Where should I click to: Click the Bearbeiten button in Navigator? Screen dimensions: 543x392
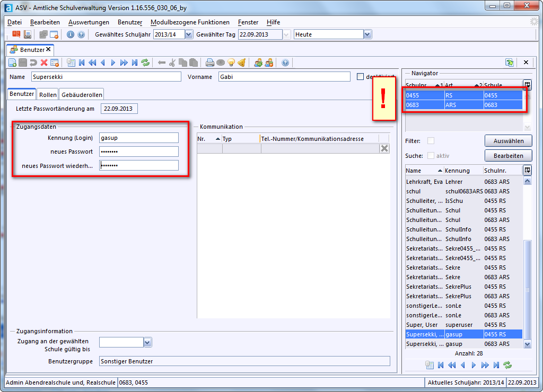pyautogui.click(x=508, y=156)
